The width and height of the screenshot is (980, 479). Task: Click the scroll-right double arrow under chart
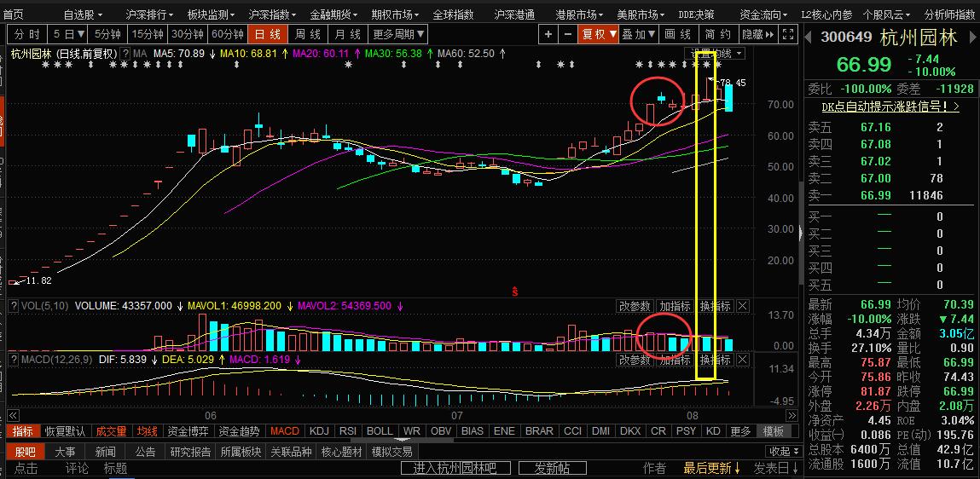[792, 415]
